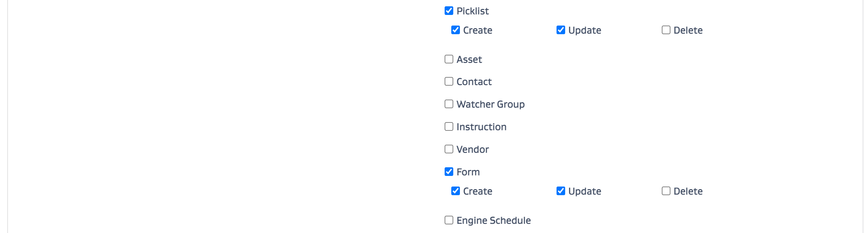
Task: Check the Engine Schedule checkbox
Action: click(x=449, y=220)
